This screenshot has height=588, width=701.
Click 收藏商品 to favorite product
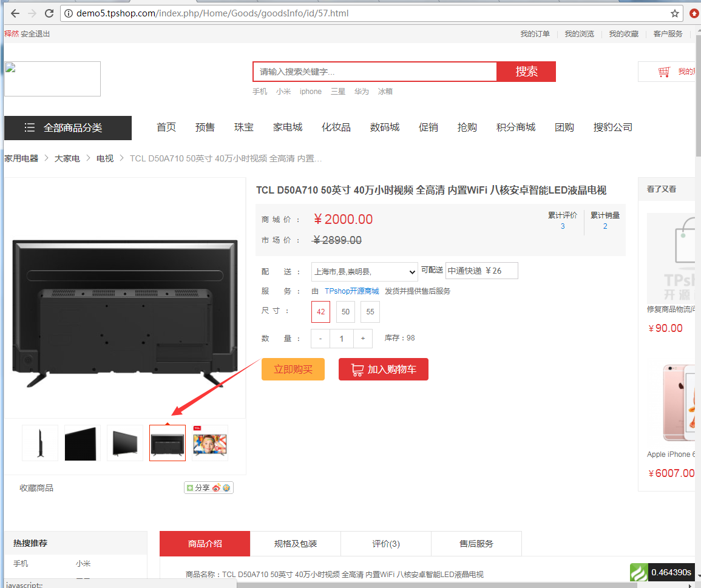pyautogui.click(x=36, y=488)
